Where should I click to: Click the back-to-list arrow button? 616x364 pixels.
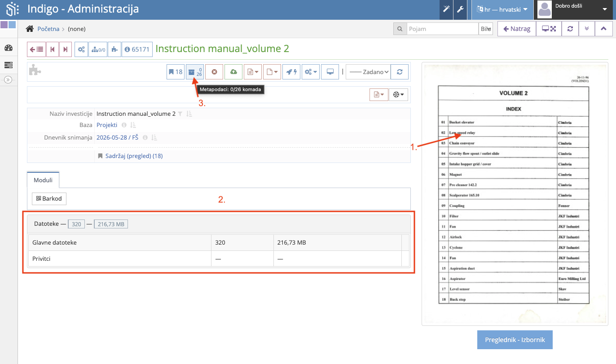(36, 49)
